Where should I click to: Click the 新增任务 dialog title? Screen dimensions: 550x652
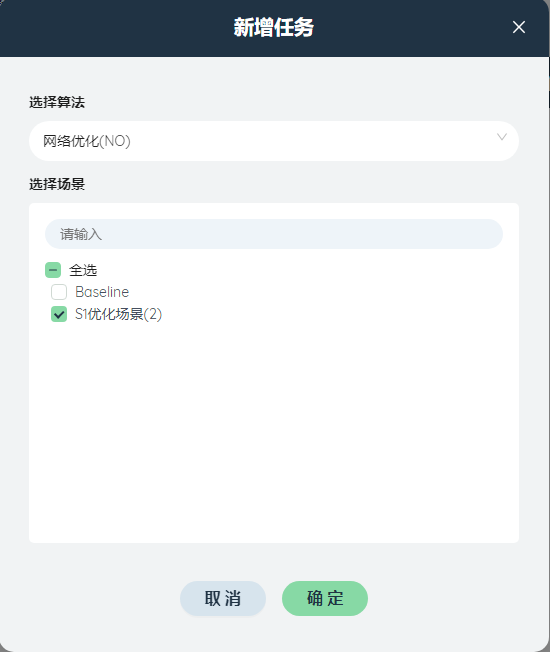click(x=274, y=27)
